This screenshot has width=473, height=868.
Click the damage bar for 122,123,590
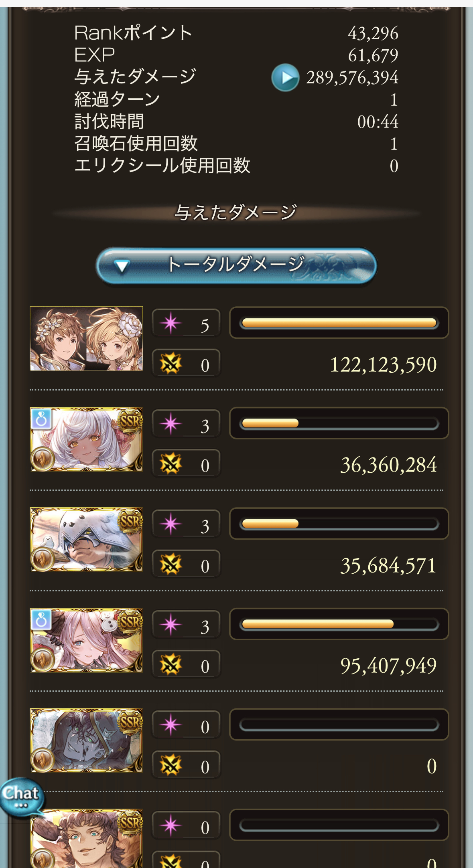coord(339,323)
